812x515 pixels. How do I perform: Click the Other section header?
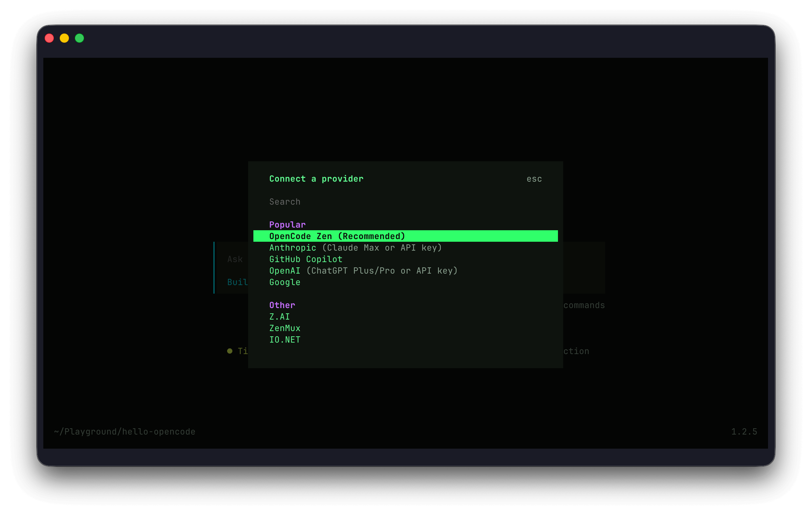282,305
